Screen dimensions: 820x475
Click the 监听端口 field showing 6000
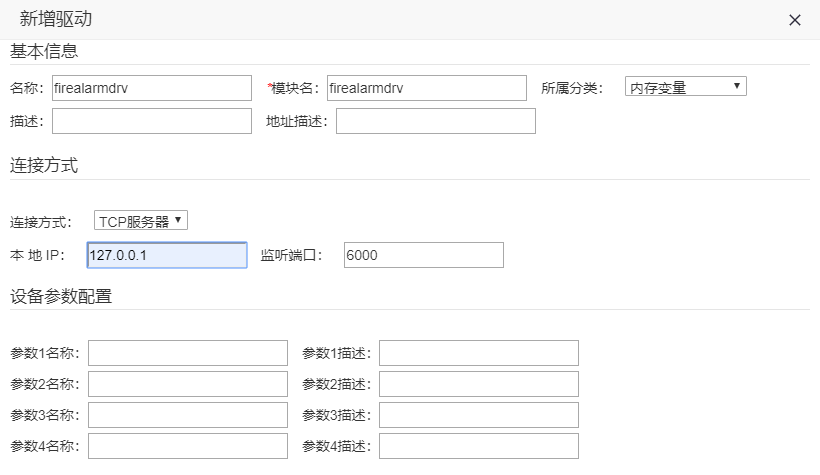(x=424, y=255)
